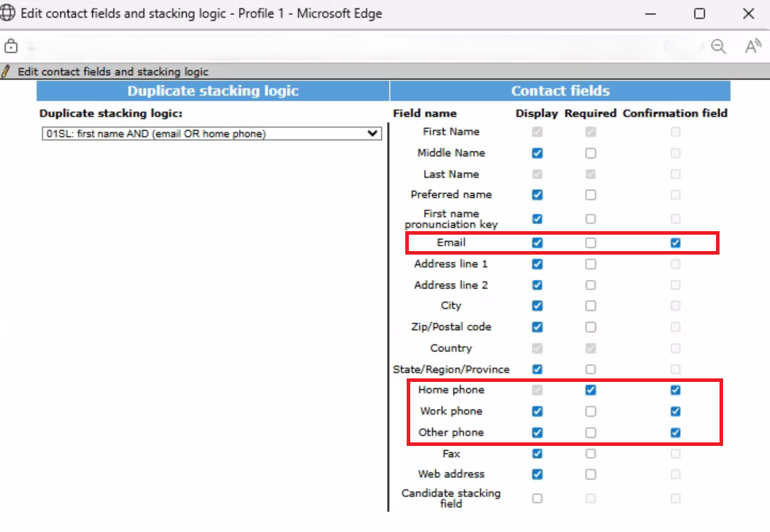770x532 pixels.
Task: Mark Zip/Postal code as Required
Action: pos(591,327)
